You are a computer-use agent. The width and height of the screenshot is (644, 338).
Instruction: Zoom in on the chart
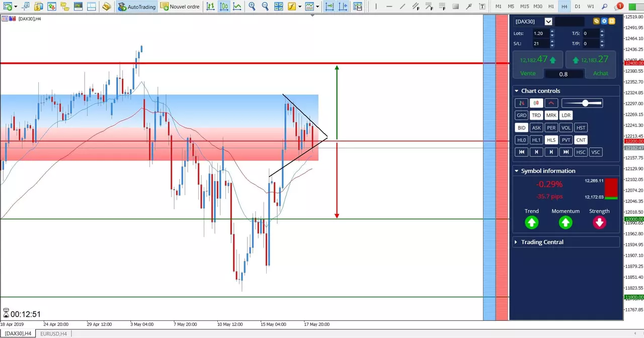pyautogui.click(x=252, y=7)
